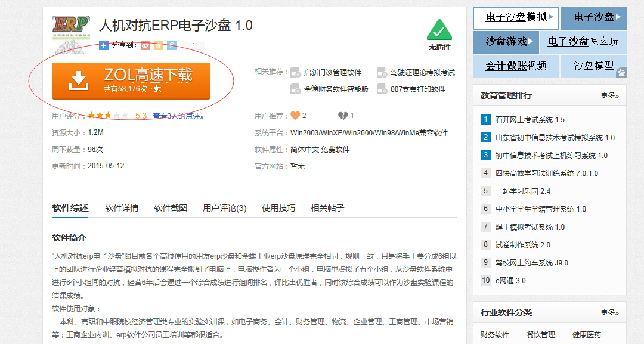Click the orange heart recommend icon

(x=295, y=116)
